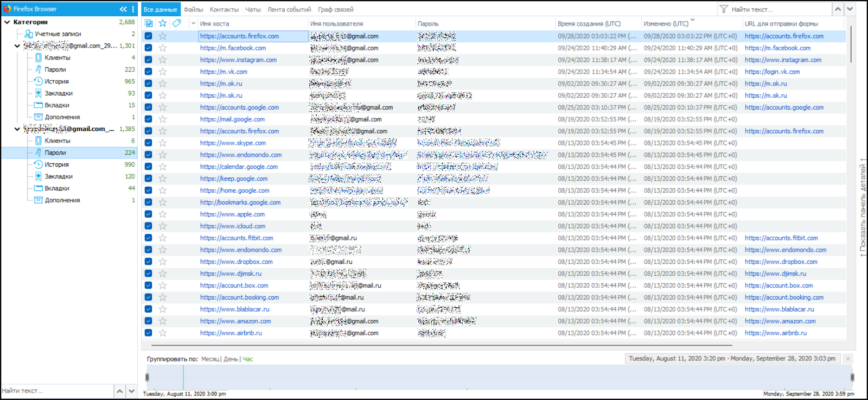Switch to the Граф связей tab
868x400 pixels.
click(x=336, y=9)
